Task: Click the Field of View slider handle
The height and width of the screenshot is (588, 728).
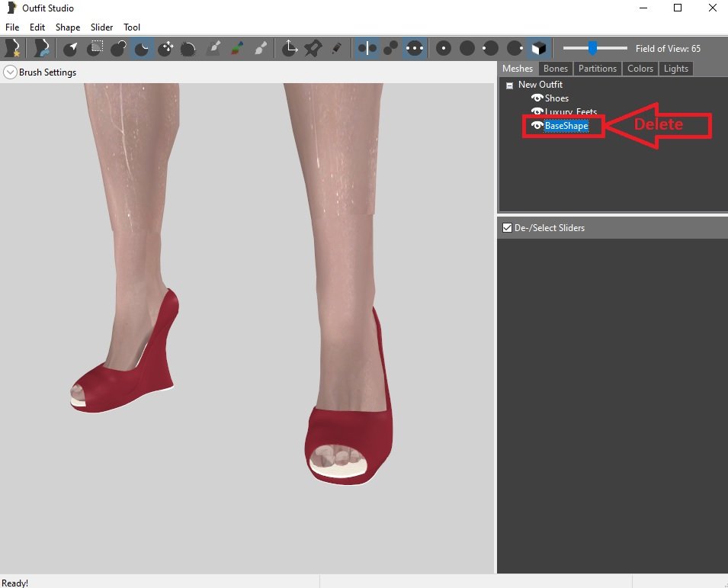Action: point(592,49)
